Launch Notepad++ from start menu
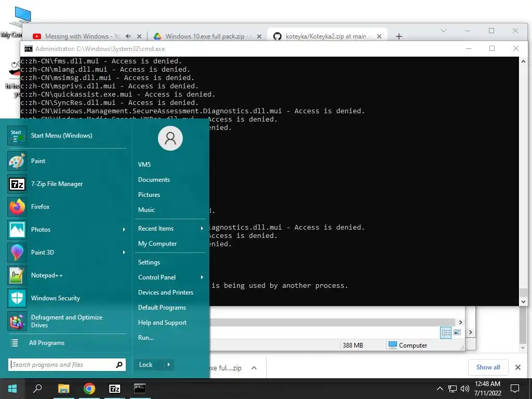Image resolution: width=532 pixels, height=399 pixels. (x=67, y=275)
